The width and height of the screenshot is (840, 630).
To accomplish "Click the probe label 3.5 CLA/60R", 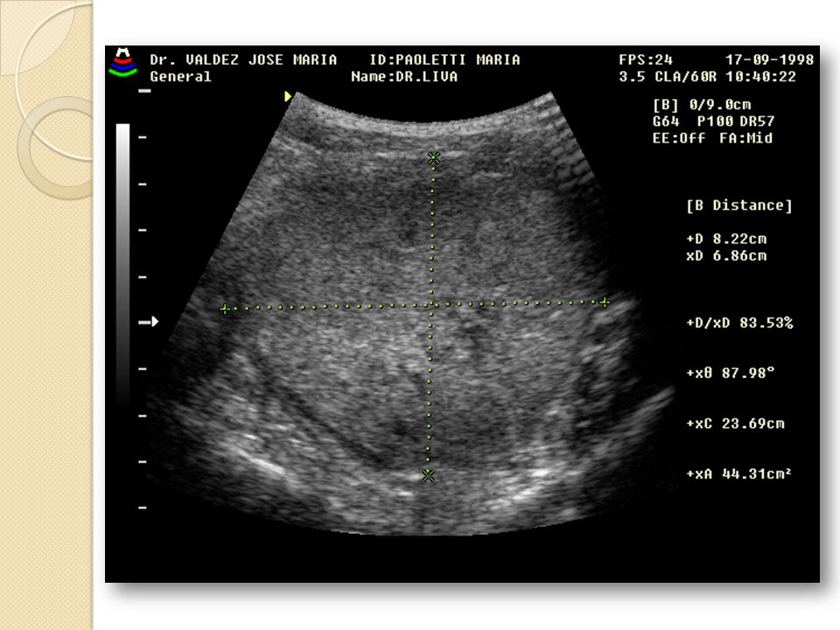I will pyautogui.click(x=668, y=77).
